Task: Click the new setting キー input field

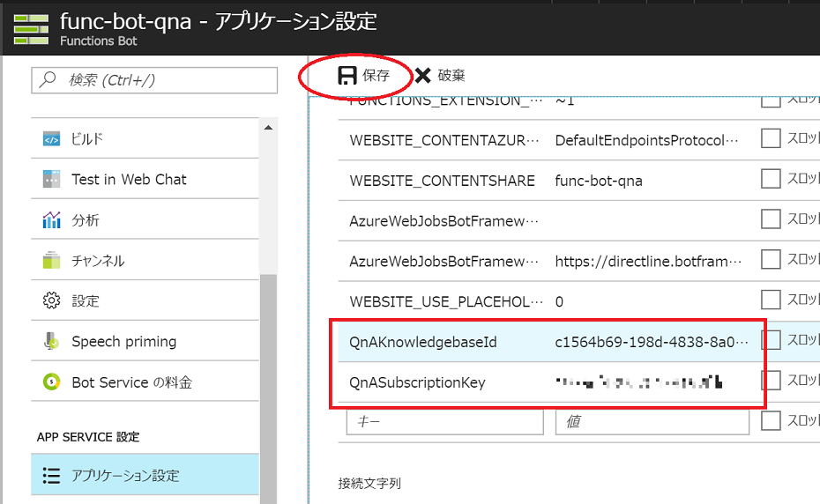Action: pyautogui.click(x=445, y=421)
